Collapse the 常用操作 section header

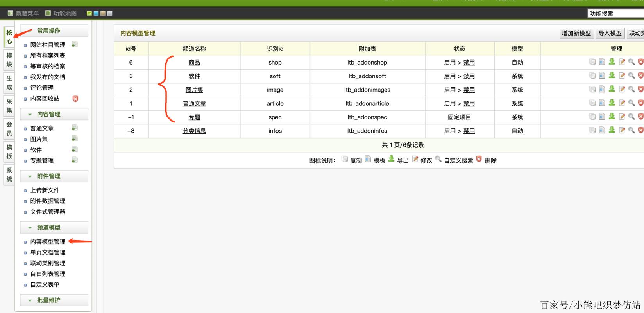point(54,31)
